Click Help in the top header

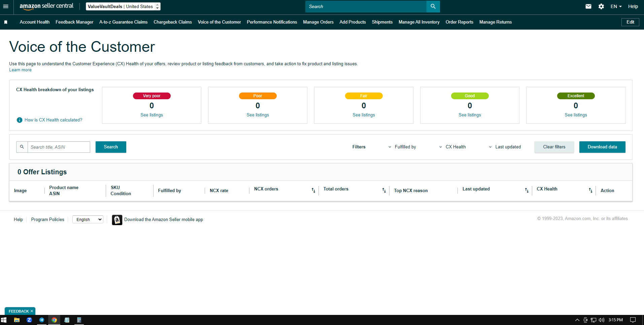(633, 6)
